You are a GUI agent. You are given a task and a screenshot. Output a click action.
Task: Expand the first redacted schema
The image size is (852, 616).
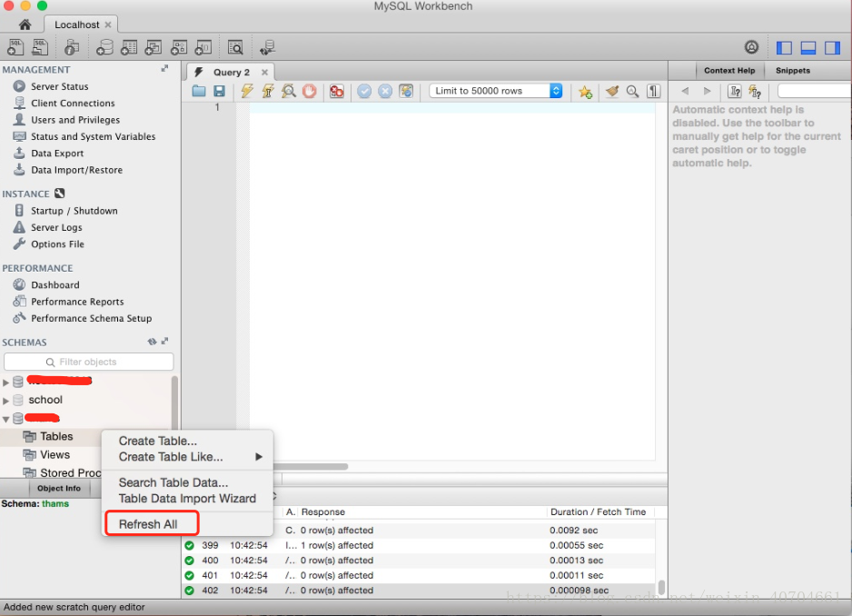[6, 383]
